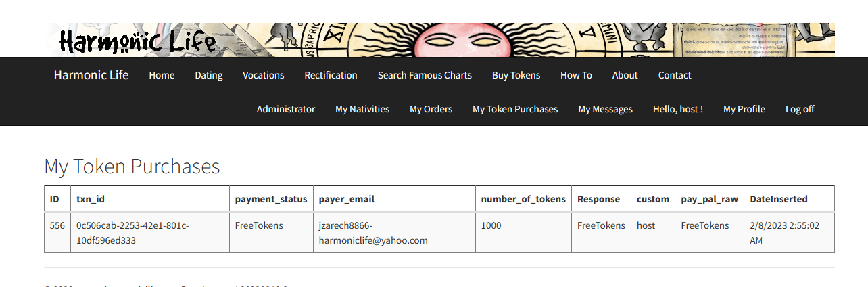Open My Profile
The width and height of the screenshot is (868, 287).
coord(744,109)
